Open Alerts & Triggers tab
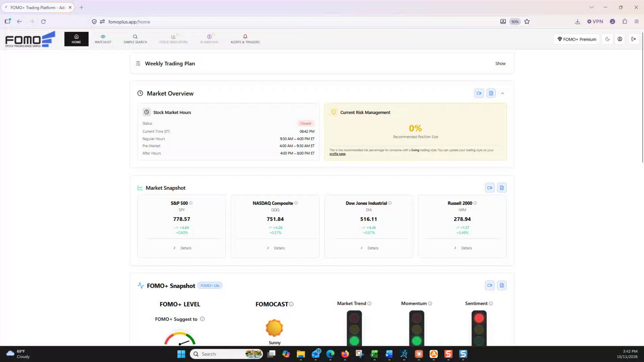 pos(245,39)
